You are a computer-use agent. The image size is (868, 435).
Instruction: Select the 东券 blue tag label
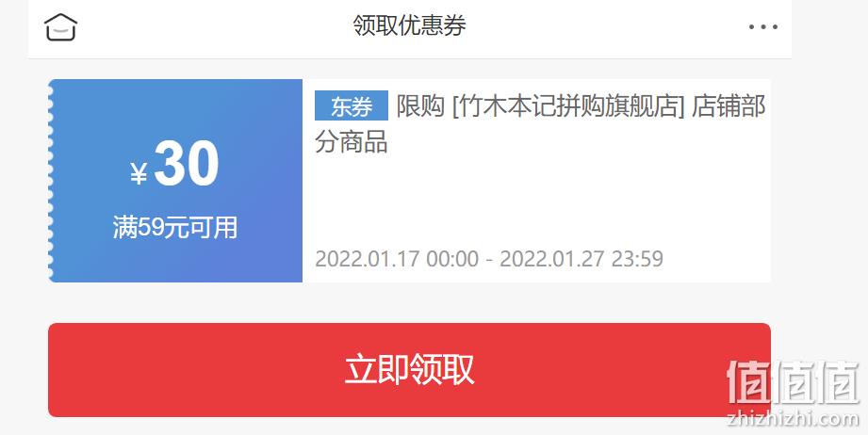(x=351, y=105)
